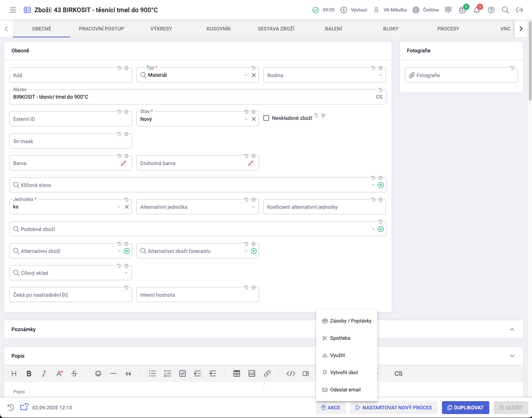Open the Rodina dropdown
This screenshot has width=532, height=418.
tap(380, 75)
